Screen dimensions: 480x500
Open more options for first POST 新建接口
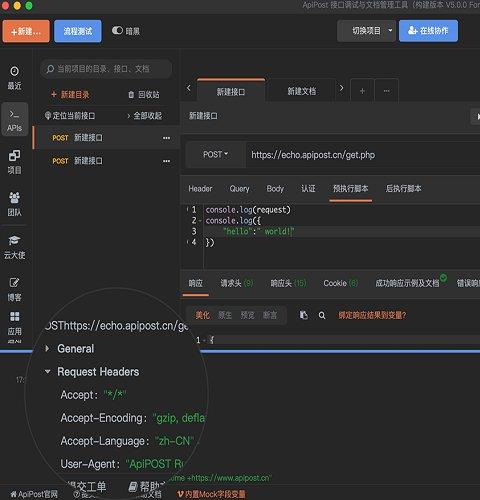[166, 138]
